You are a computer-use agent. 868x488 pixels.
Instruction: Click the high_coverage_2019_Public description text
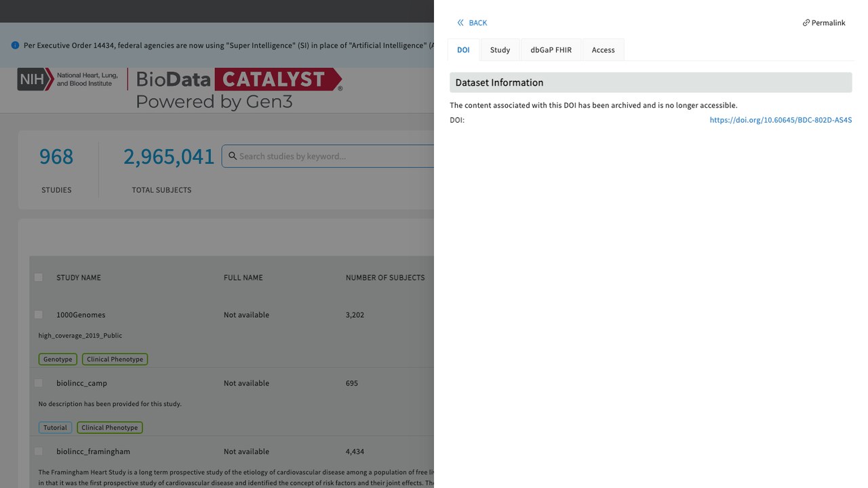[x=80, y=335]
